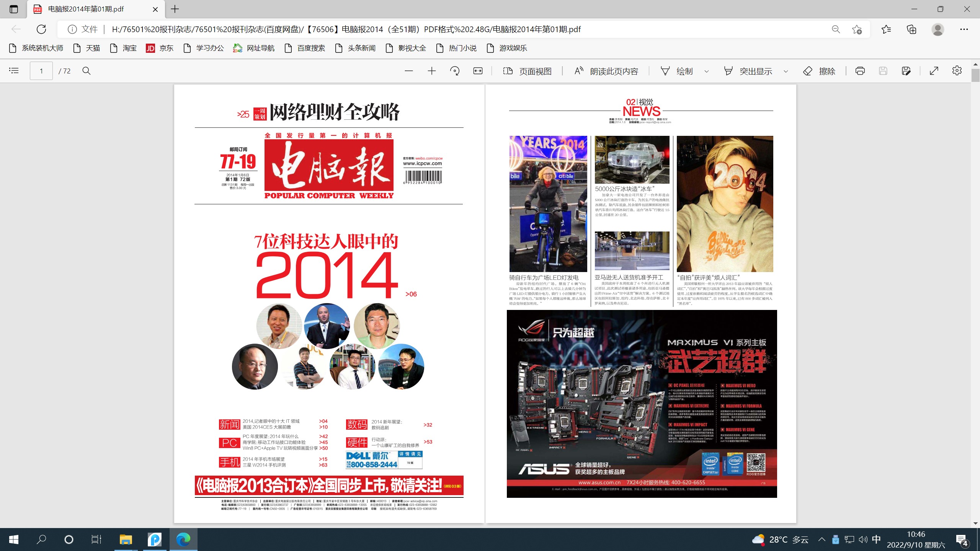Screen dimensions: 980x551
Task: Open the find-in-PDF search icon
Action: (x=87, y=71)
